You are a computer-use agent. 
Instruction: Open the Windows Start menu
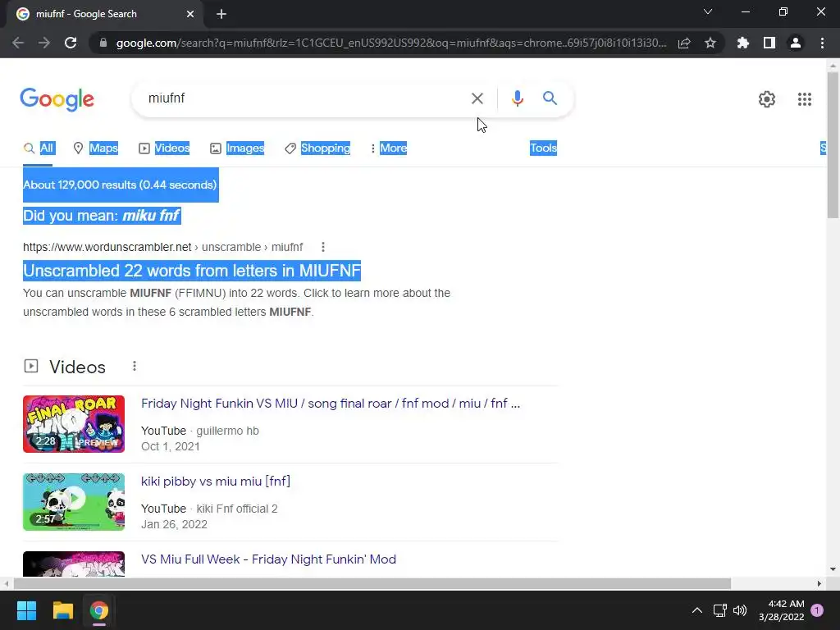[26, 610]
